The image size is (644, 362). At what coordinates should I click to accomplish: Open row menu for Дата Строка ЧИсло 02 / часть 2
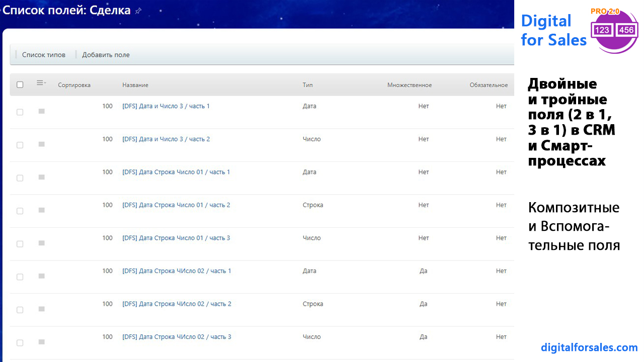point(42,309)
